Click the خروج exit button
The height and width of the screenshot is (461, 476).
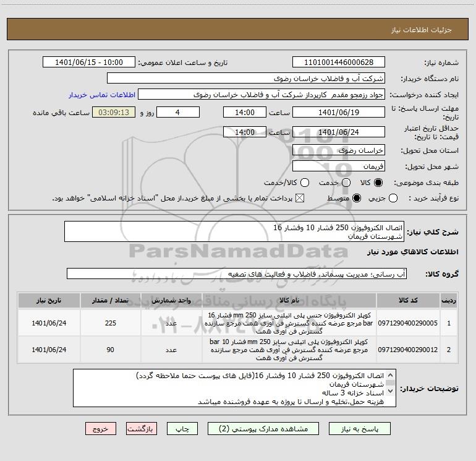[x=101, y=429]
